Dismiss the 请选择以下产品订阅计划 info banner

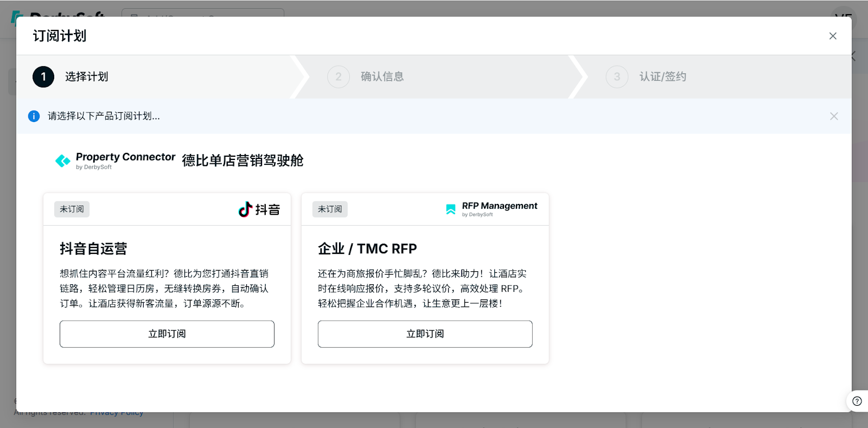point(834,116)
